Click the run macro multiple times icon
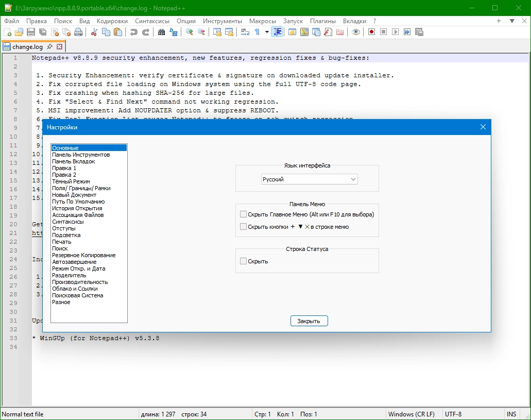 point(407,32)
